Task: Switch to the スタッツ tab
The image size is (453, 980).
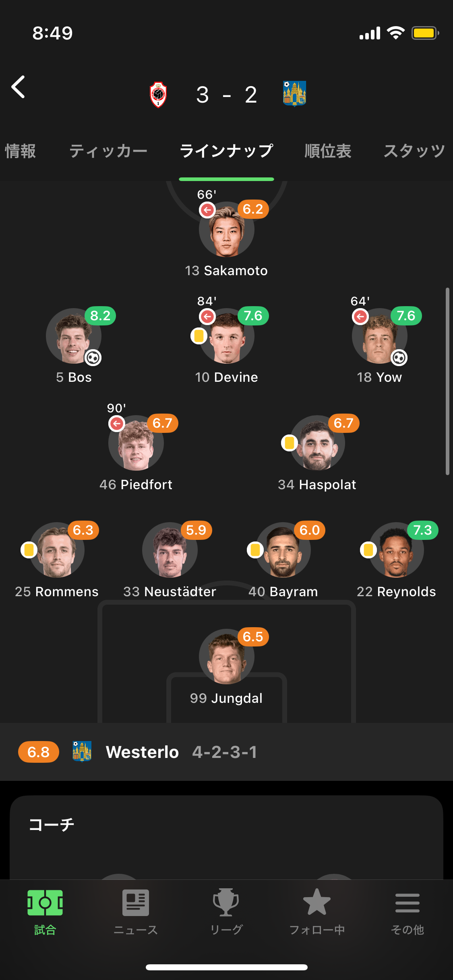Action: click(x=414, y=151)
